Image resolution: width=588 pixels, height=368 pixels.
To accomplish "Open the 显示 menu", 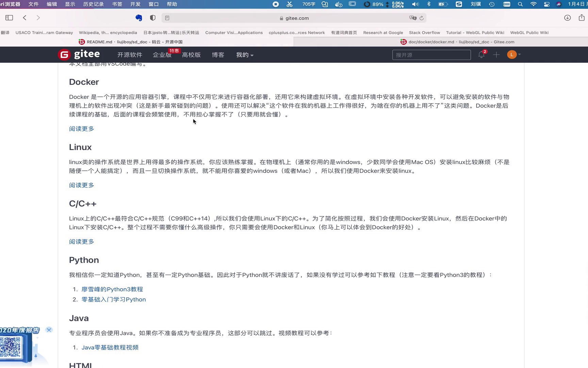I will click(x=70, y=4).
